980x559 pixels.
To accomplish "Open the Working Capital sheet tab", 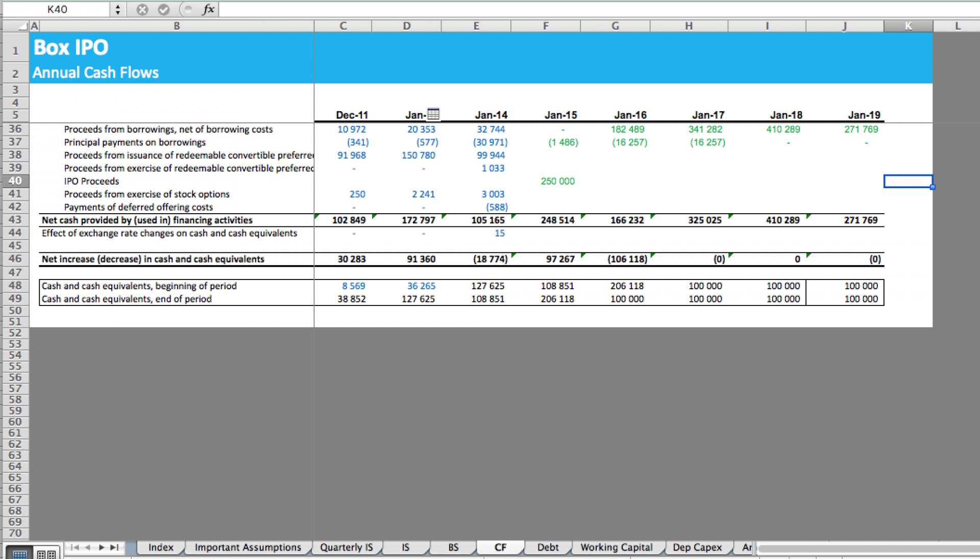I will 617,547.
